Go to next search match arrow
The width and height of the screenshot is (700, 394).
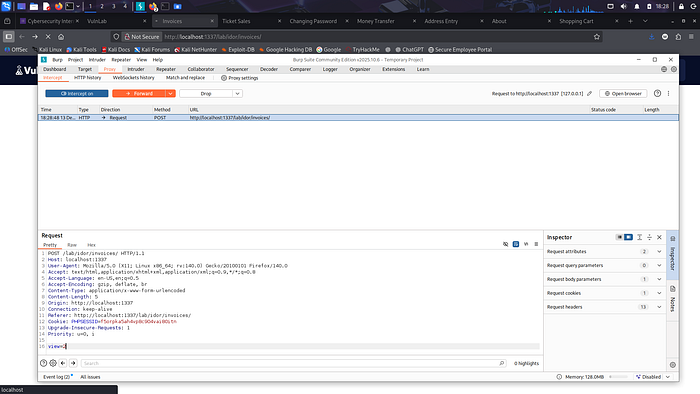tap(73, 363)
